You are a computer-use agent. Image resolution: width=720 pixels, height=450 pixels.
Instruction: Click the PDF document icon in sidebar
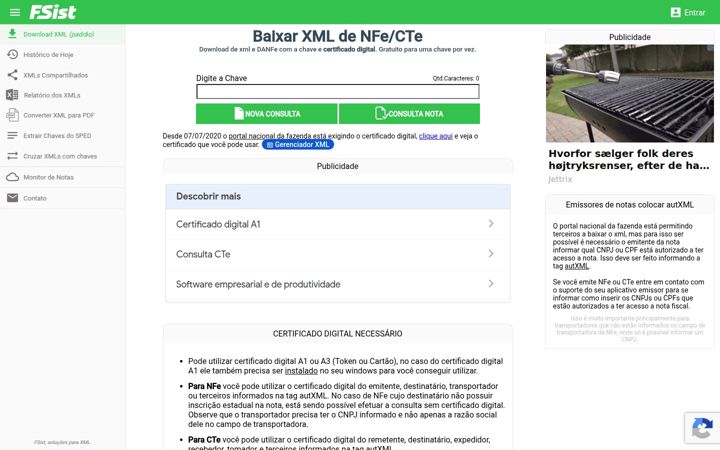tap(12, 115)
